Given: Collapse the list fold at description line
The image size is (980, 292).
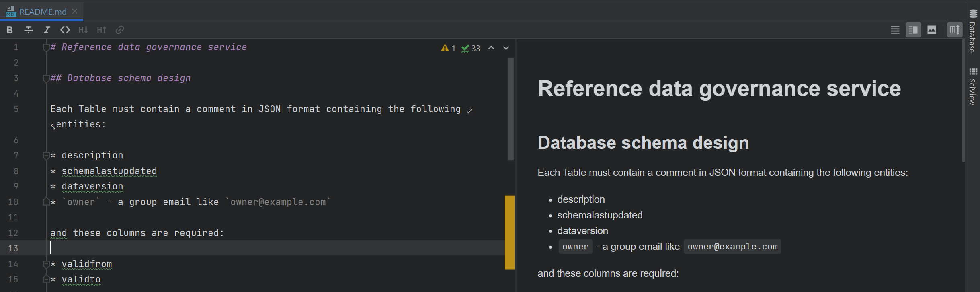Looking at the screenshot, I should click(46, 156).
